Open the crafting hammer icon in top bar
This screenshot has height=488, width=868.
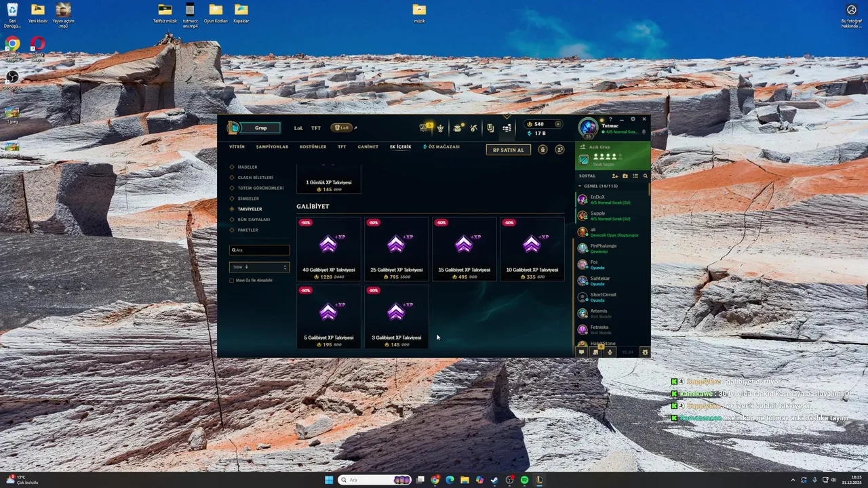pyautogui.click(x=474, y=127)
